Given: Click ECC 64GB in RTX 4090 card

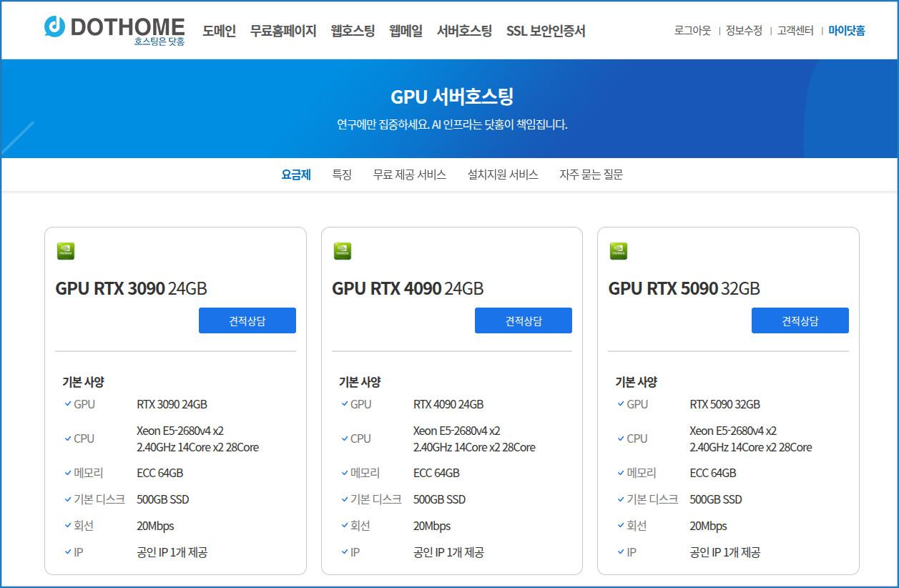Looking at the screenshot, I should point(436,473).
